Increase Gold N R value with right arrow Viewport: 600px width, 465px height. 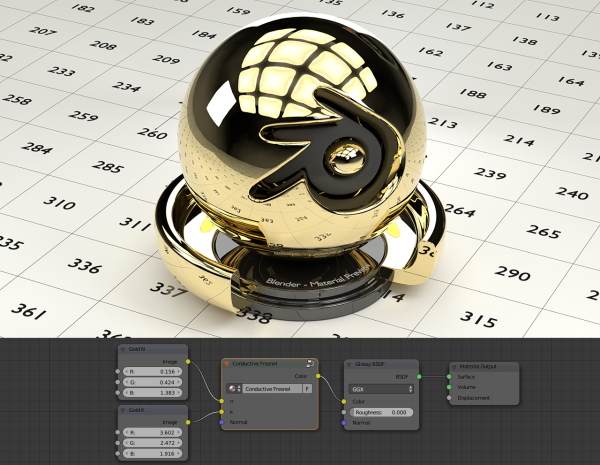tap(179, 372)
